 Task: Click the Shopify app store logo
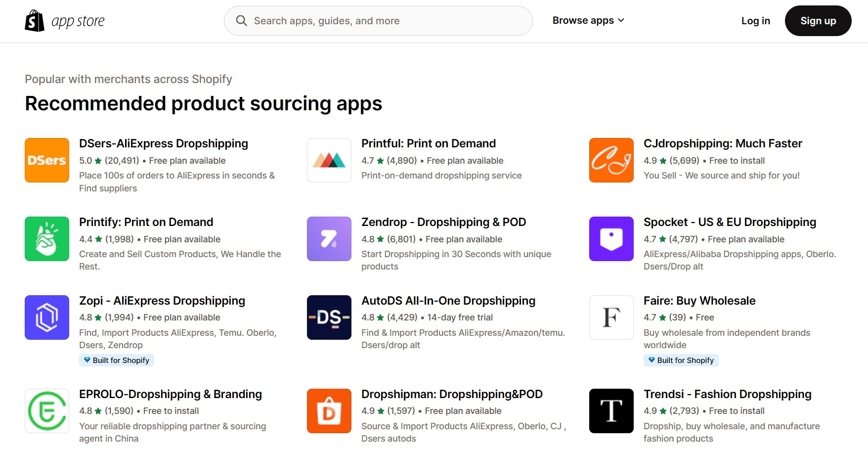point(65,20)
